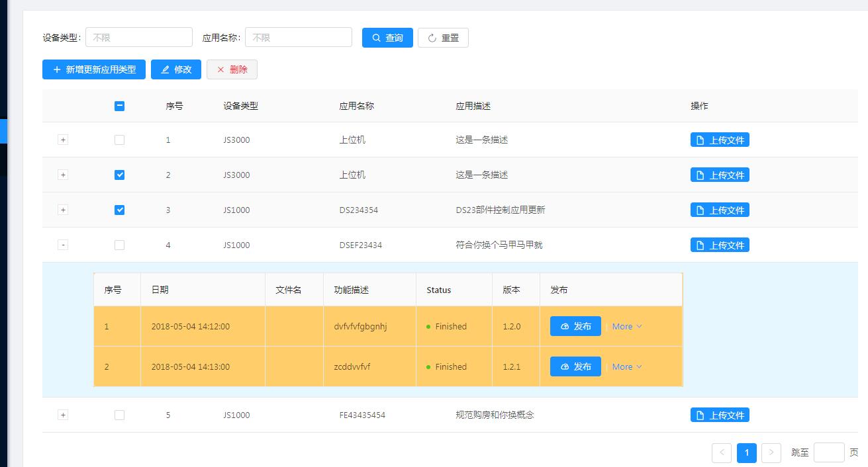Image resolution: width=868 pixels, height=467 pixels.
Task: Click the next page arrow icon
Action: click(771, 453)
